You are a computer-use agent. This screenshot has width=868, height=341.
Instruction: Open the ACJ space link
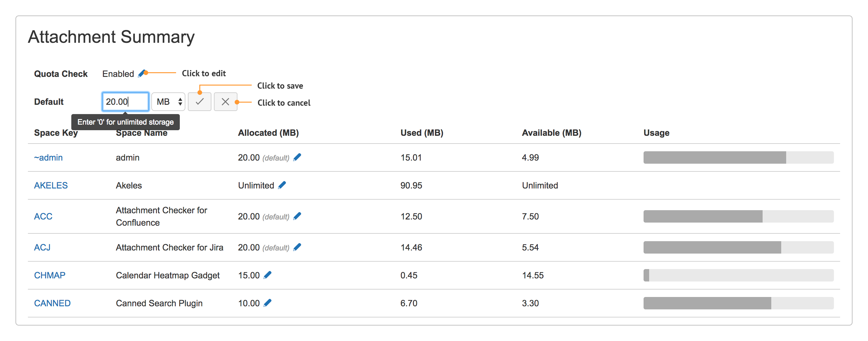tap(42, 247)
